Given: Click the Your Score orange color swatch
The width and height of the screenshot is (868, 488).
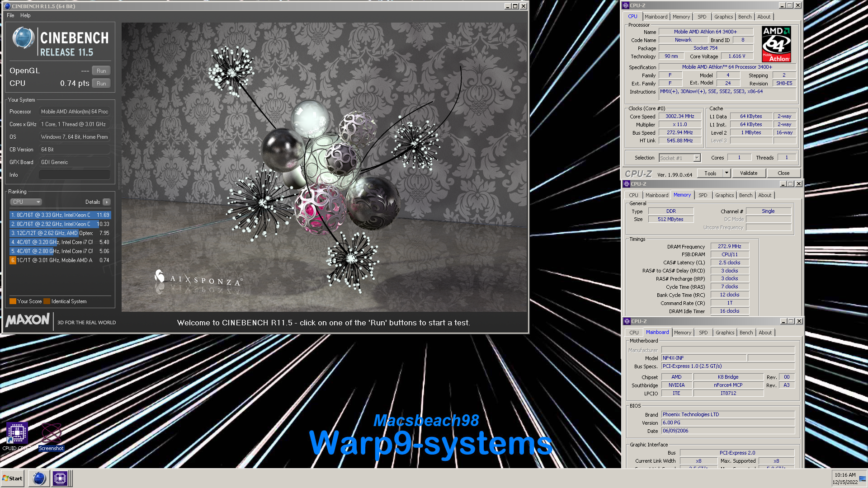Looking at the screenshot, I should tap(13, 301).
